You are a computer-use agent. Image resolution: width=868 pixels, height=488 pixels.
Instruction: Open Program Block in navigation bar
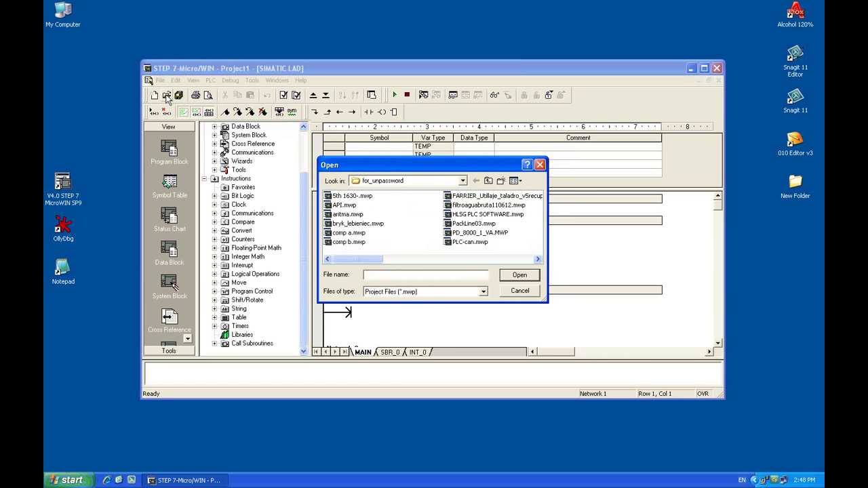click(169, 152)
